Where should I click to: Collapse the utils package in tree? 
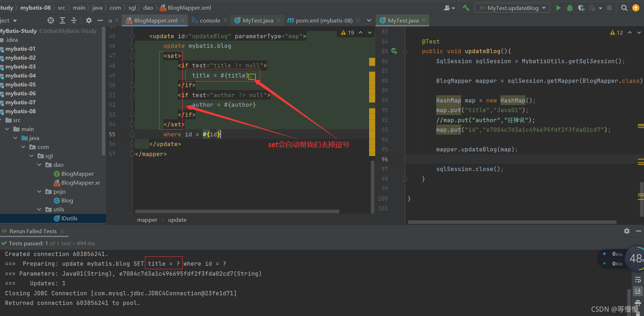(39, 209)
